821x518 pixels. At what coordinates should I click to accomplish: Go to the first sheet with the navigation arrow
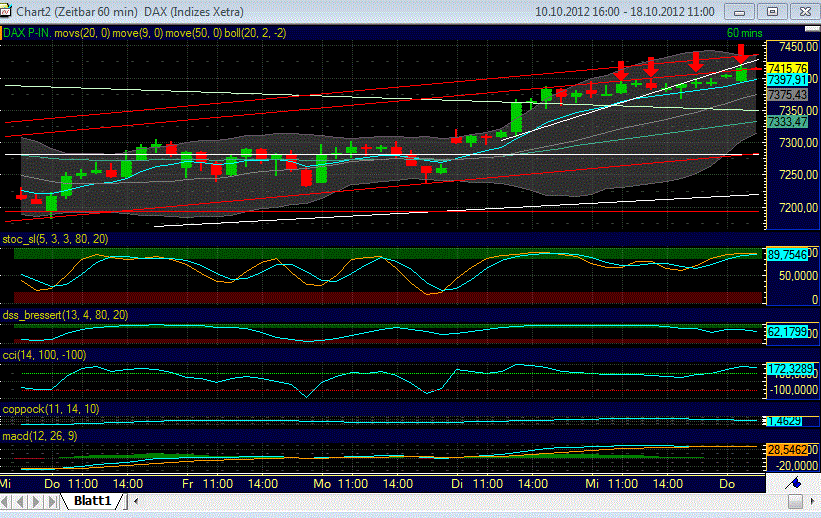point(5,501)
